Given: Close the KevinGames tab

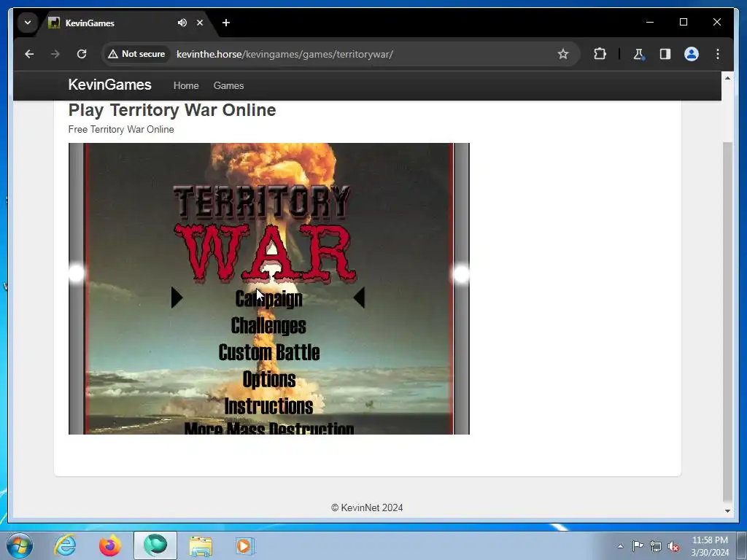Looking at the screenshot, I should coord(200,23).
